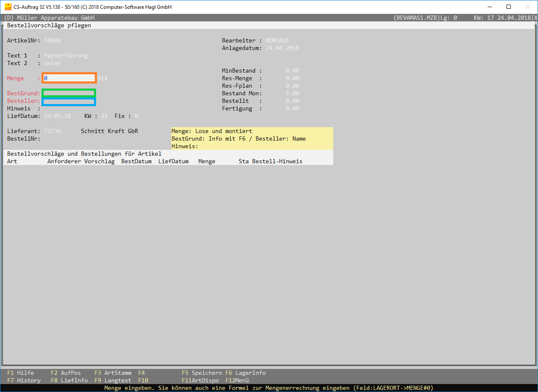
Task: Launch F11 ArtDispo article disposition
Action: (200, 380)
